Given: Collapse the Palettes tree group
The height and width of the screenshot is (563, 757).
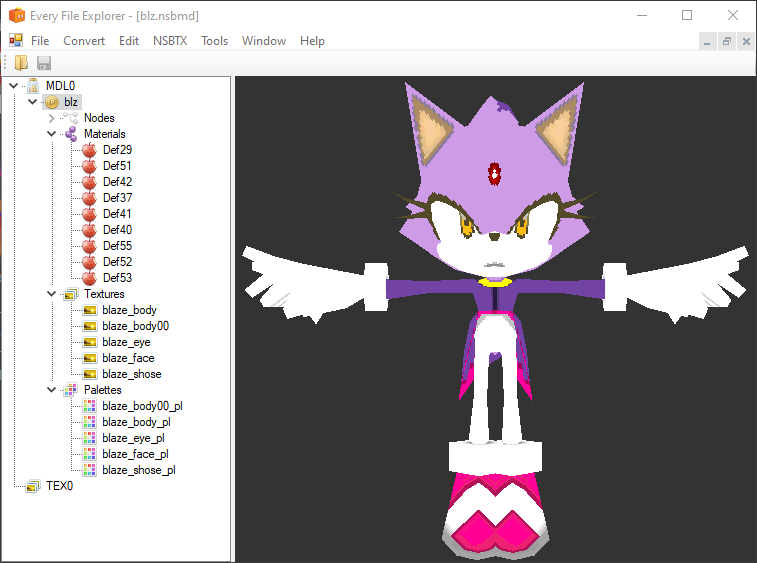Looking at the screenshot, I should 52,390.
